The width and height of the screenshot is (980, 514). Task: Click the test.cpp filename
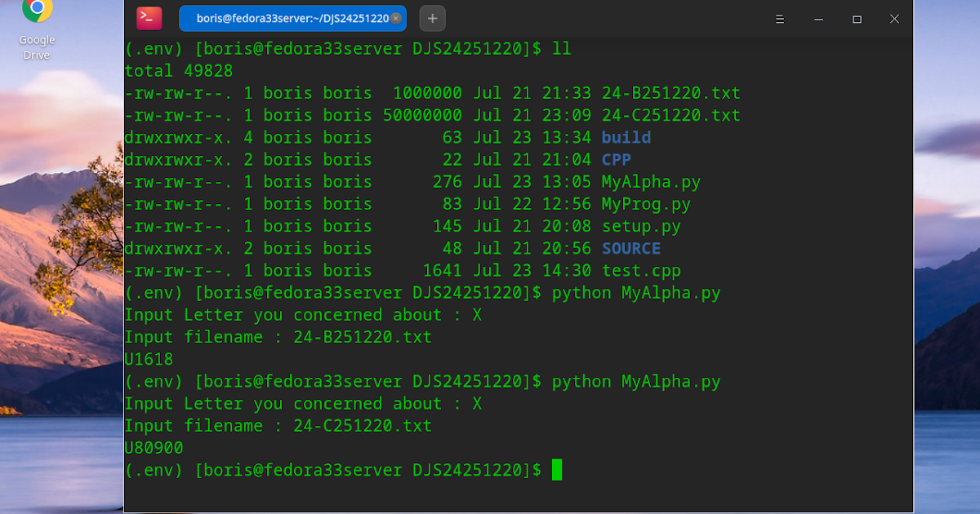tap(642, 270)
